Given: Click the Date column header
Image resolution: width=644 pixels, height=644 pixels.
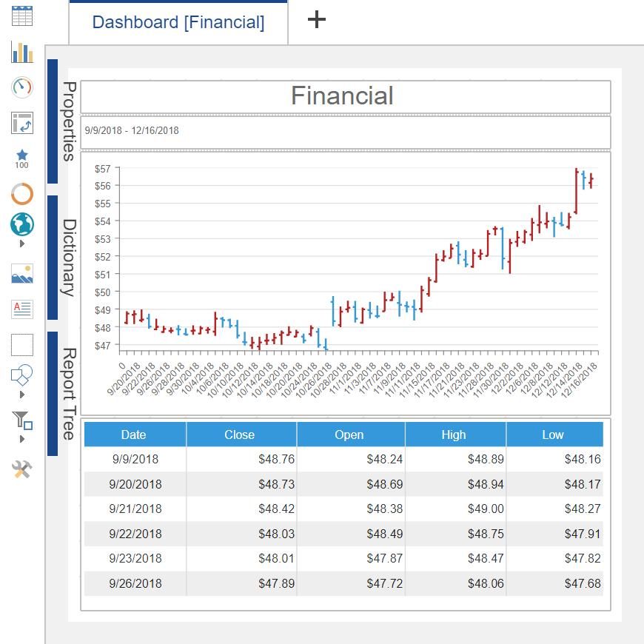Looking at the screenshot, I should click(135, 435).
